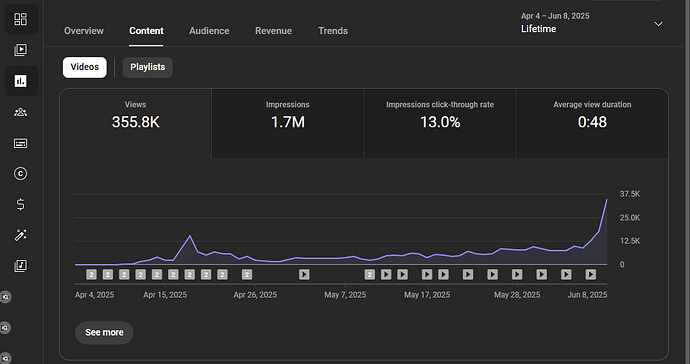Screen dimensions: 690x364
Task: Switch to the Audience tab
Action: pos(209,31)
